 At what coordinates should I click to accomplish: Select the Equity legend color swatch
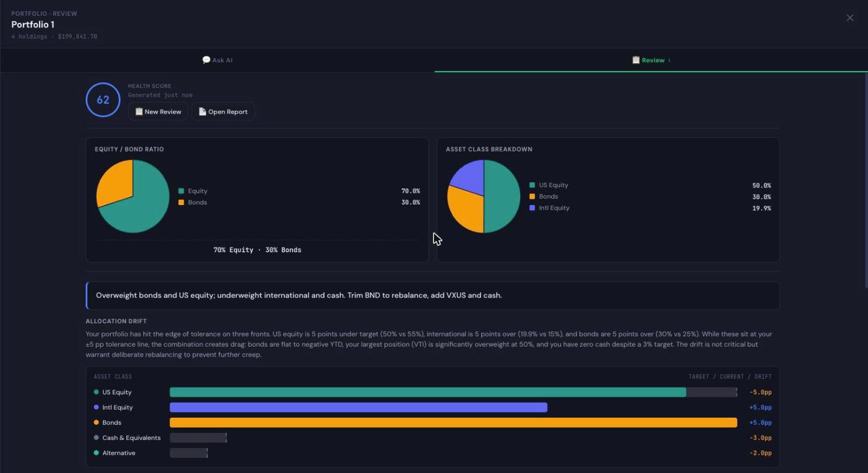pyautogui.click(x=181, y=191)
